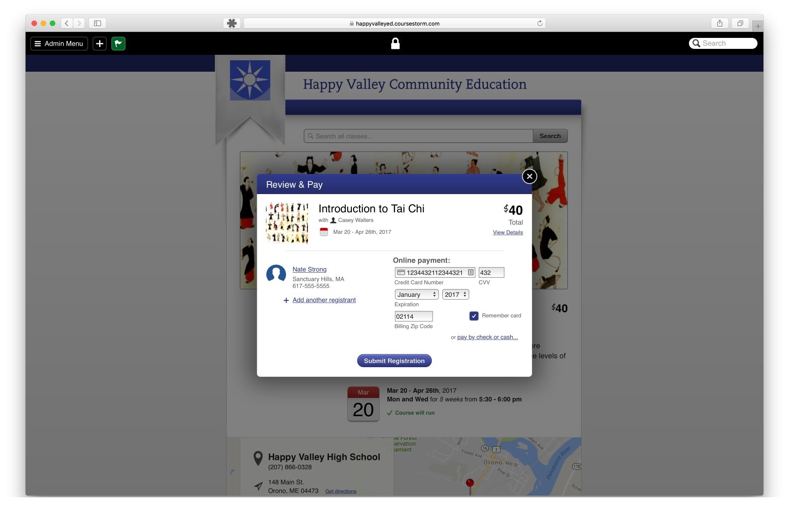Open the Admin Menu hamburger button
This screenshot has width=789, height=532.
[59, 43]
